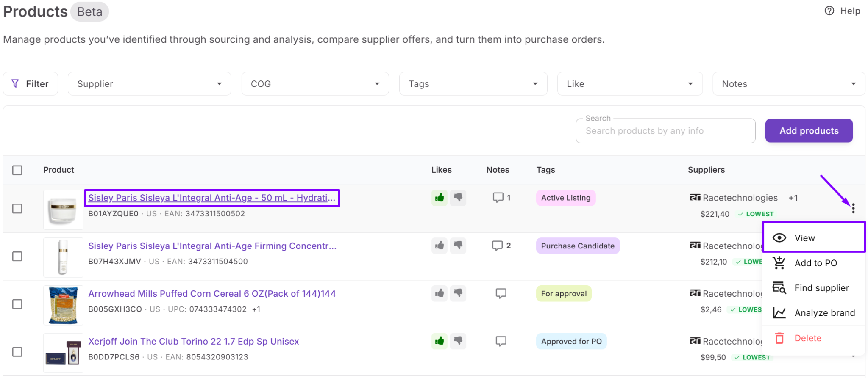Open three-dot menu for first Sisley product
868x378 pixels.
853,208
